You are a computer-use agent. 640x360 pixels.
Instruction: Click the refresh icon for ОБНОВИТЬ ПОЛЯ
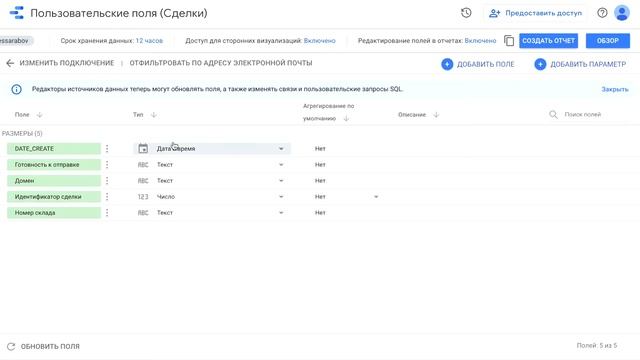11,347
